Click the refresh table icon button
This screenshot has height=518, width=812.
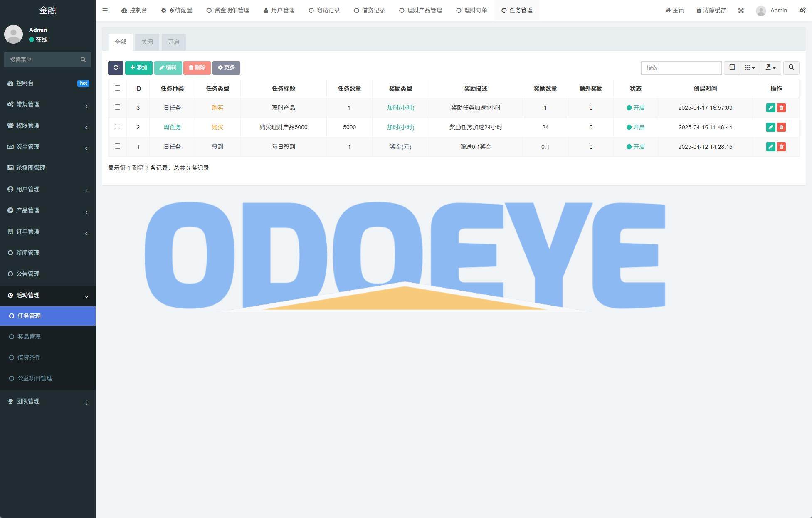[x=116, y=68]
